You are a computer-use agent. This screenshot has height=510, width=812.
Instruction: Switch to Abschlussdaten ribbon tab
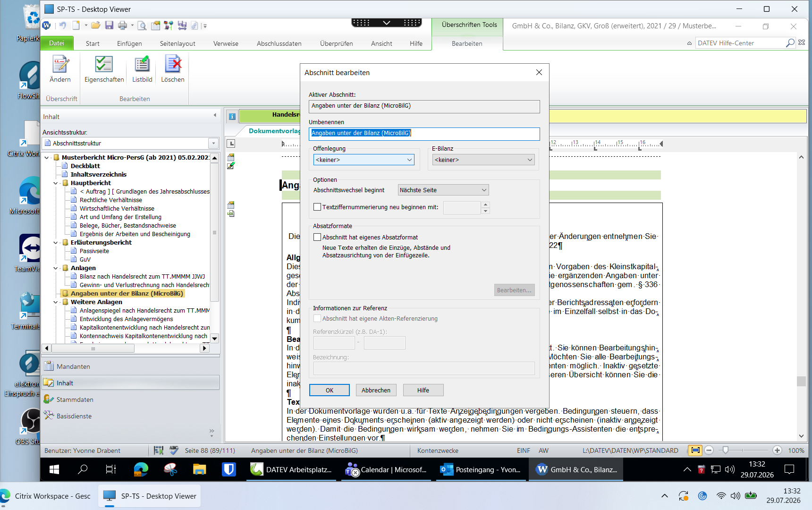point(279,43)
